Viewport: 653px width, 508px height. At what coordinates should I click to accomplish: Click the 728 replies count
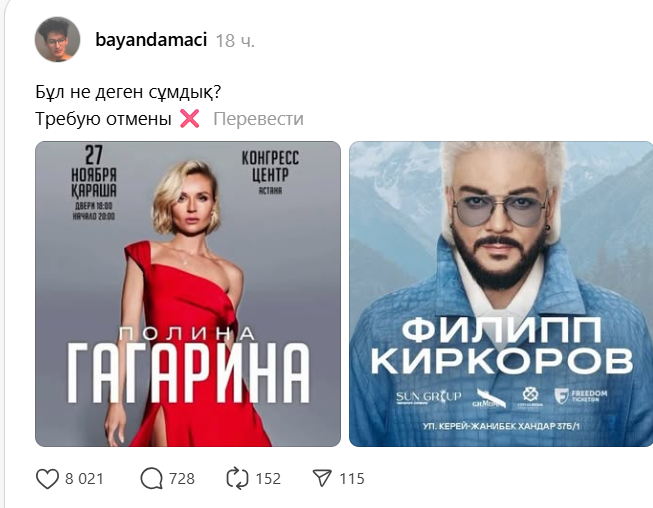(x=182, y=479)
